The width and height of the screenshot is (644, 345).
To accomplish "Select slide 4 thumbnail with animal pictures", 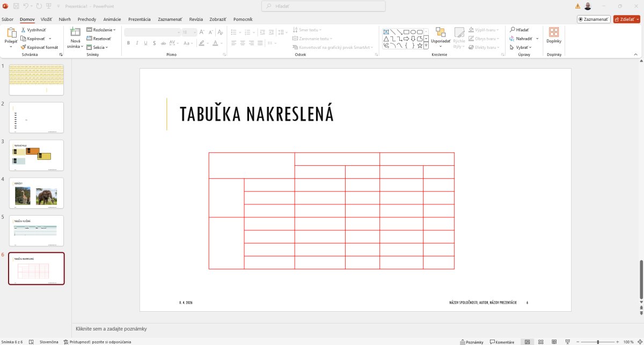I will [36, 193].
